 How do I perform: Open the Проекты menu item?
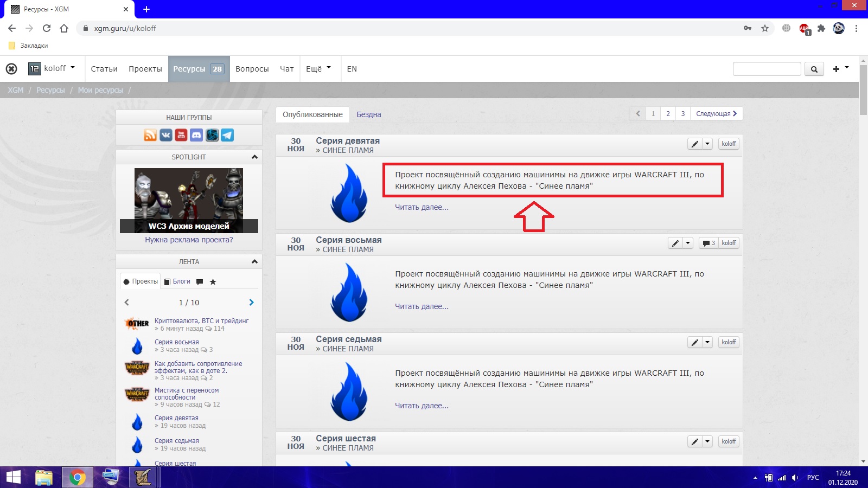(x=145, y=69)
